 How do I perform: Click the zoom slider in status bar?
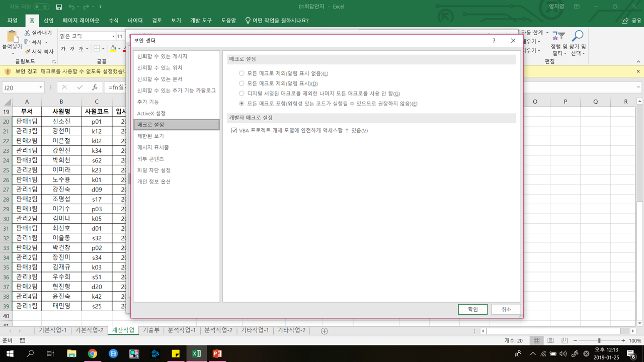point(599,340)
